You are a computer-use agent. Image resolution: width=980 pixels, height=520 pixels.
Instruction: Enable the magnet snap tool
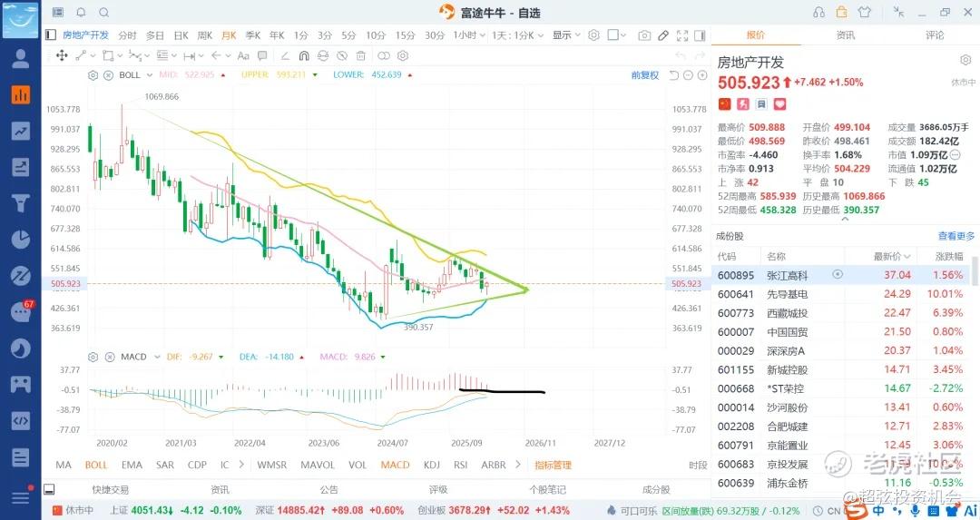[x=304, y=55]
